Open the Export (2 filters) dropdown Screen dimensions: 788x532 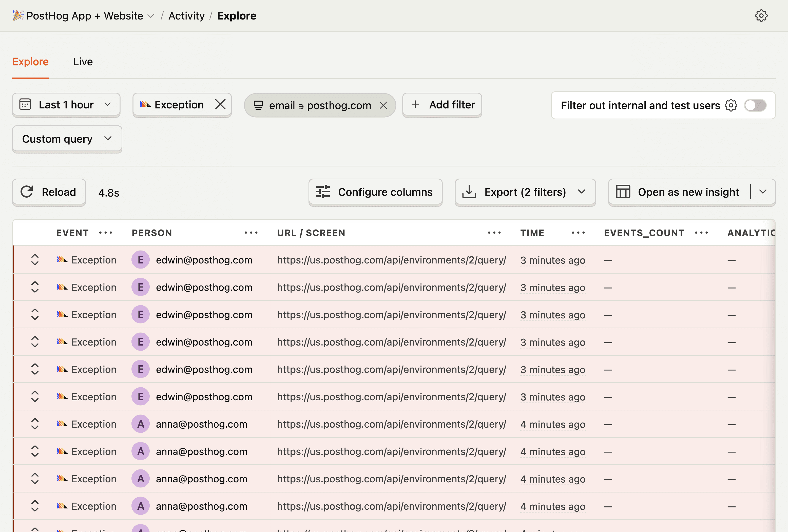pos(525,192)
